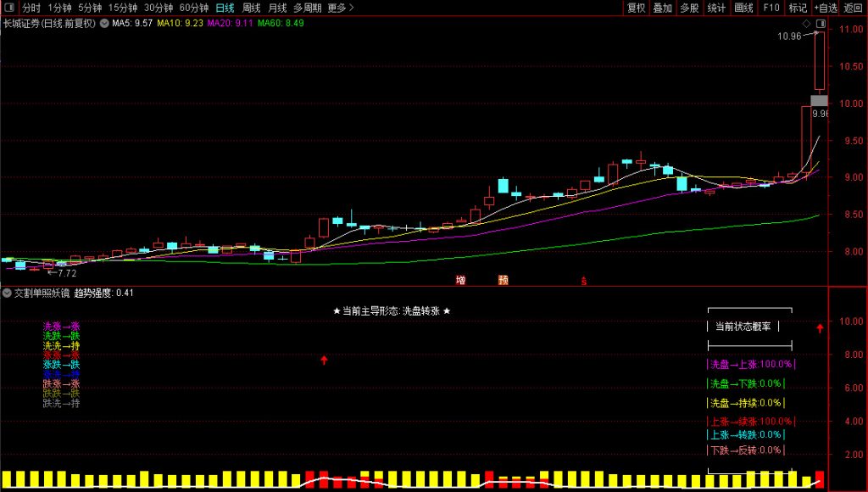Image resolution: width=868 pixels, height=492 pixels.
Task: Open the 交割单照妖镜 indicator dropdown arrow
Action: 8,293
